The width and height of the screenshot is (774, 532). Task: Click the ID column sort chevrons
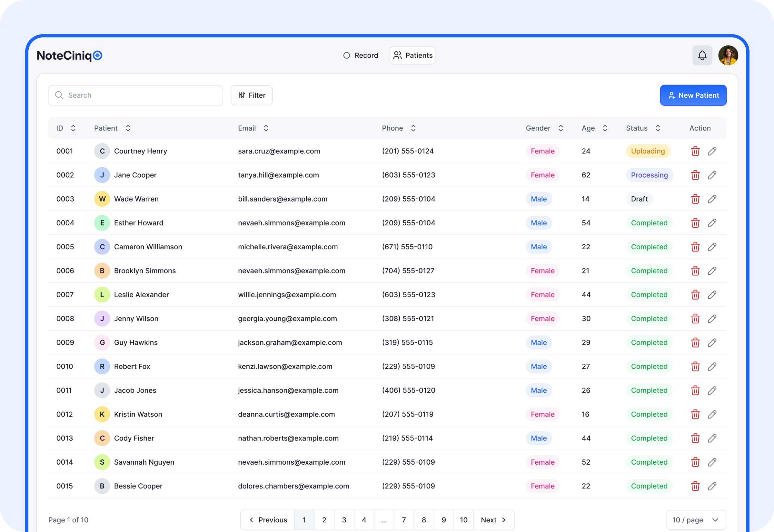pyautogui.click(x=73, y=128)
